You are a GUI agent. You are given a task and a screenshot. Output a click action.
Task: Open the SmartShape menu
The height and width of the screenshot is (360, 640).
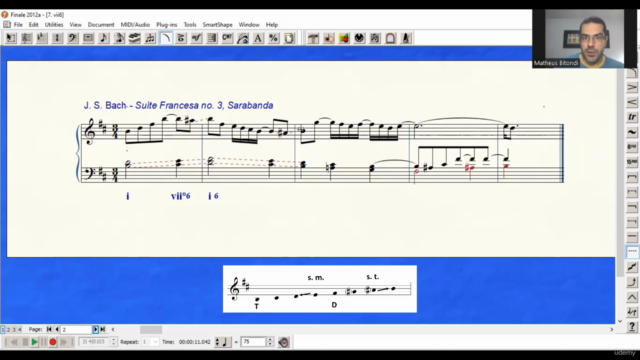point(218,25)
